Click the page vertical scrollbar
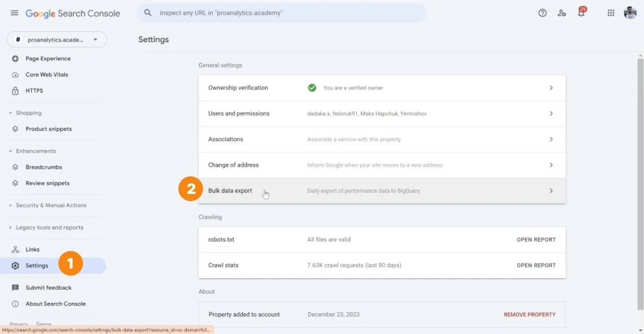 (640, 184)
